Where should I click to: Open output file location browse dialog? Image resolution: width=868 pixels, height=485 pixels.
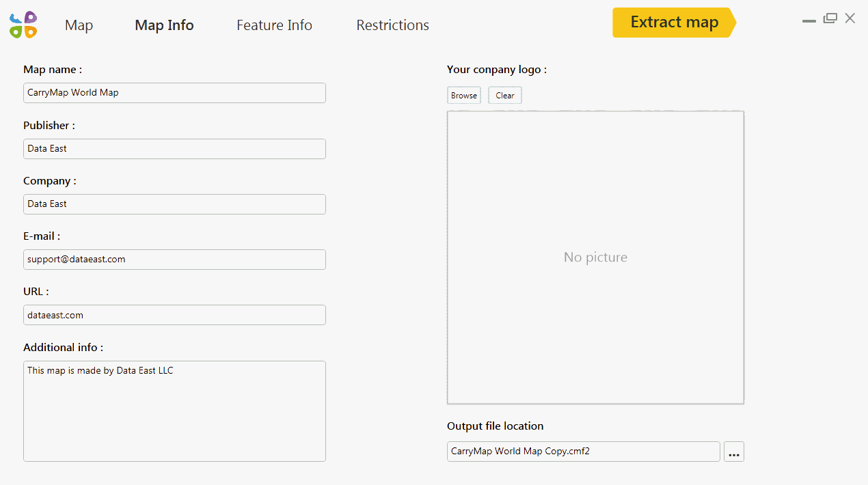tap(734, 452)
